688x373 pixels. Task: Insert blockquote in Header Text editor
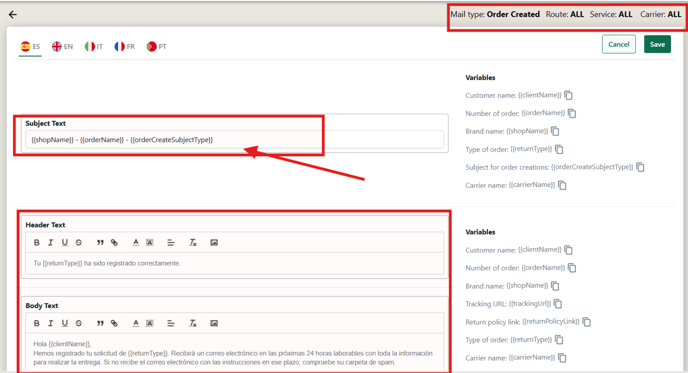100,242
